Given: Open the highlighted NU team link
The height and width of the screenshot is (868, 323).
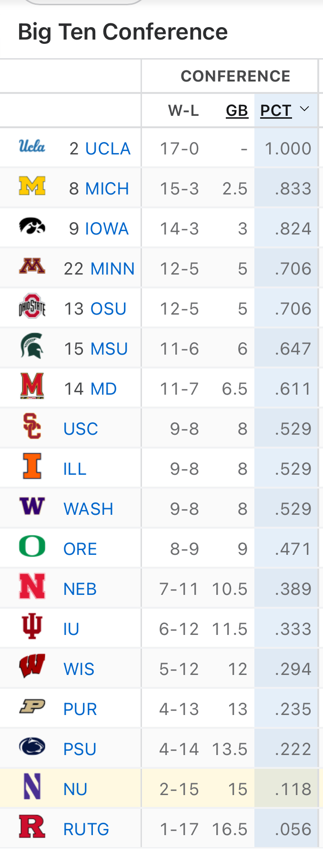Looking at the screenshot, I should (x=75, y=789).
